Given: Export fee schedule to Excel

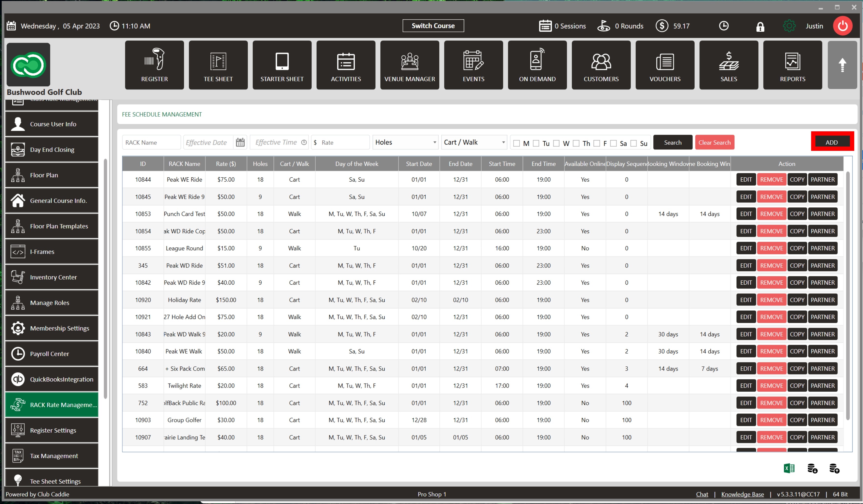Looking at the screenshot, I should (789, 468).
